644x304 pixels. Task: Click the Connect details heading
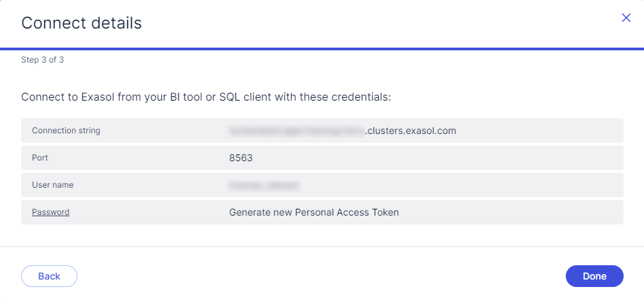coord(82,23)
